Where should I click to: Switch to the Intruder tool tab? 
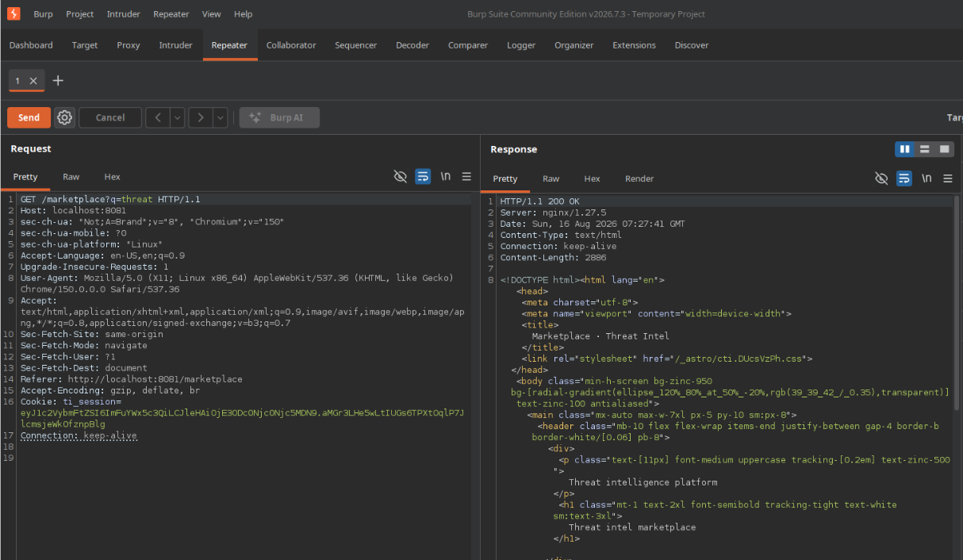coord(175,45)
